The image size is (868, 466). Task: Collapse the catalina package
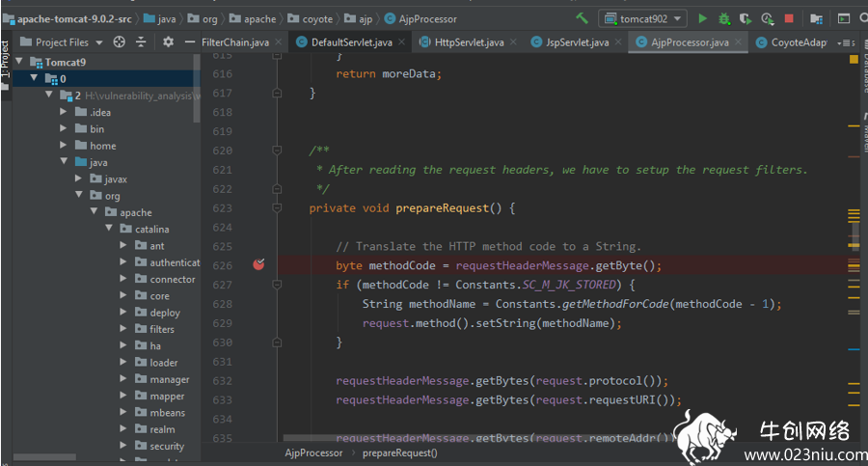pyautogui.click(x=108, y=228)
